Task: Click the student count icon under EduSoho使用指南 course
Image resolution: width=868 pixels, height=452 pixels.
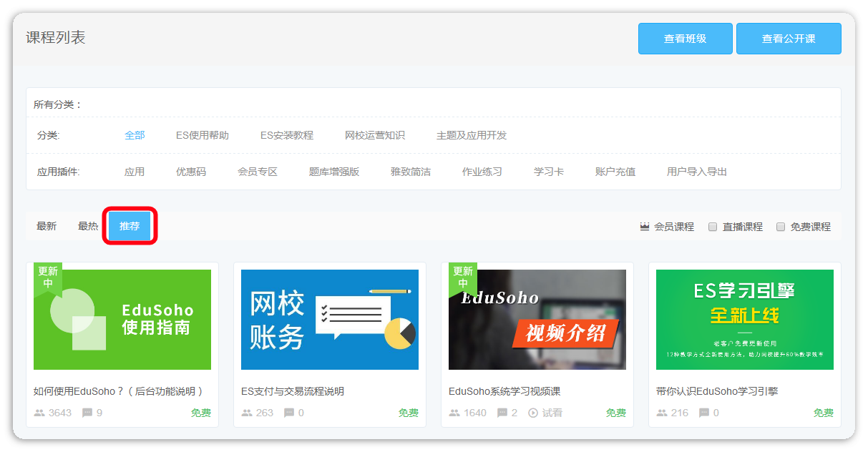Action: tap(39, 413)
